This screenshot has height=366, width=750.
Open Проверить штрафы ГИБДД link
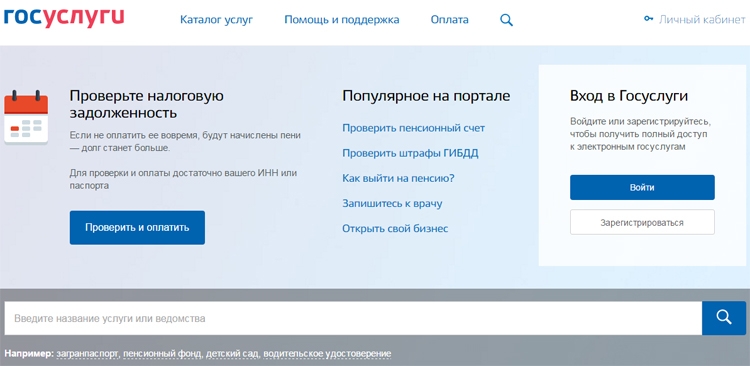tap(410, 154)
